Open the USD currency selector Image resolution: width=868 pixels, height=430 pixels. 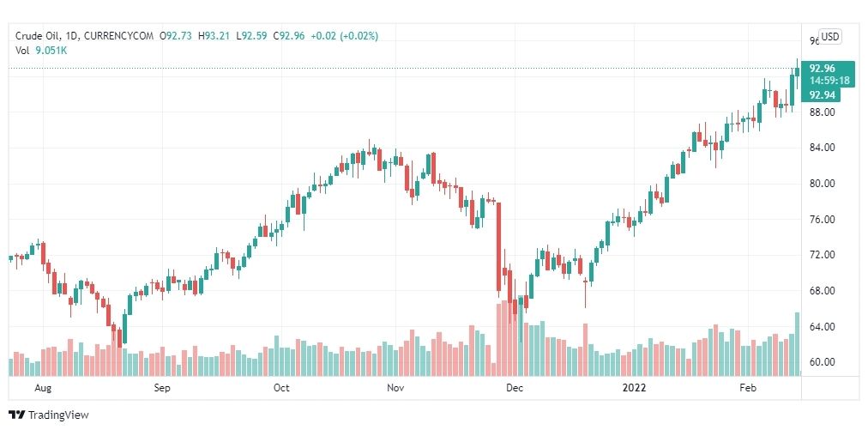829,37
